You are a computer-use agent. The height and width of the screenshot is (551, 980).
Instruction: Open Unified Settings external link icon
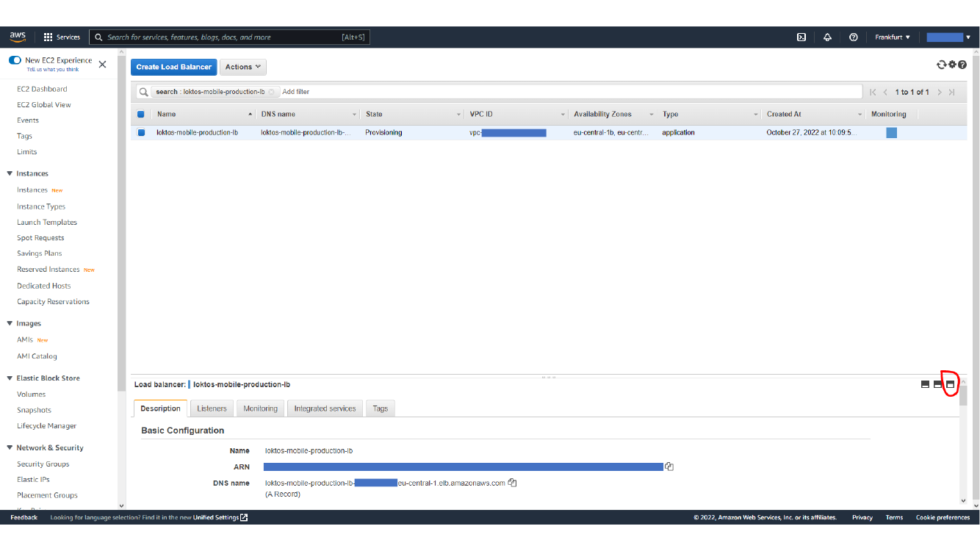244,517
